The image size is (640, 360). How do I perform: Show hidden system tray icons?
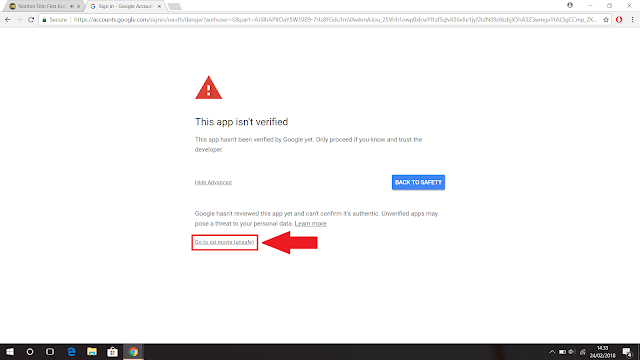tap(552, 352)
